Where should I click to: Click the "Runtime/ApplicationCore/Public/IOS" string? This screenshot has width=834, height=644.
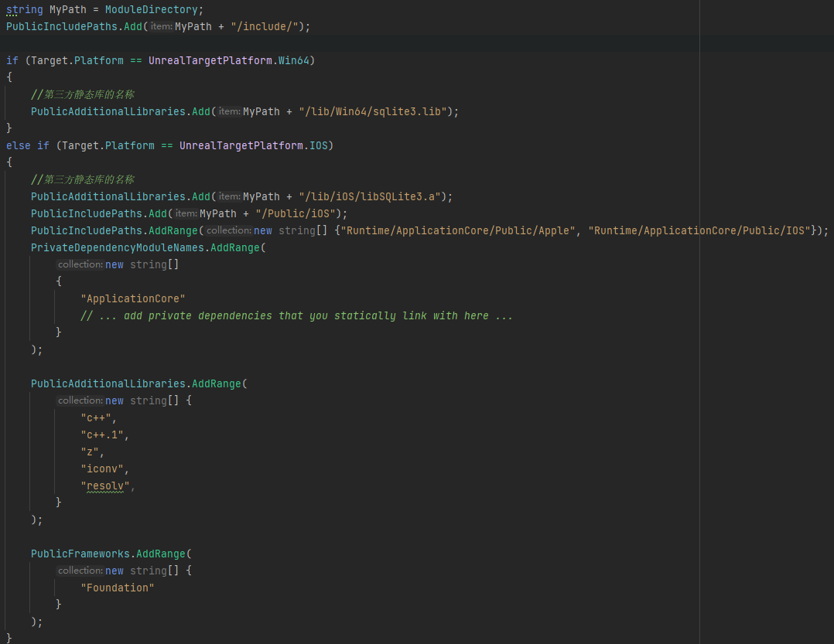point(702,230)
